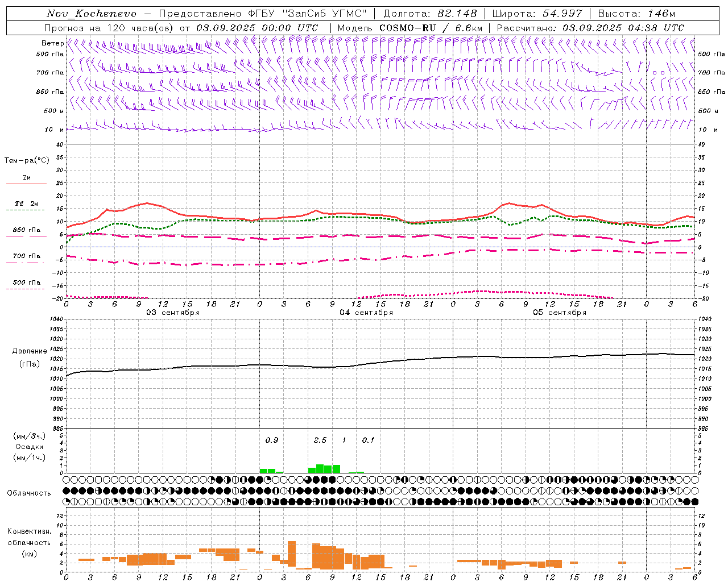
Task: Click the 'Конвективн.' convective cloud label
Action: click(x=30, y=531)
